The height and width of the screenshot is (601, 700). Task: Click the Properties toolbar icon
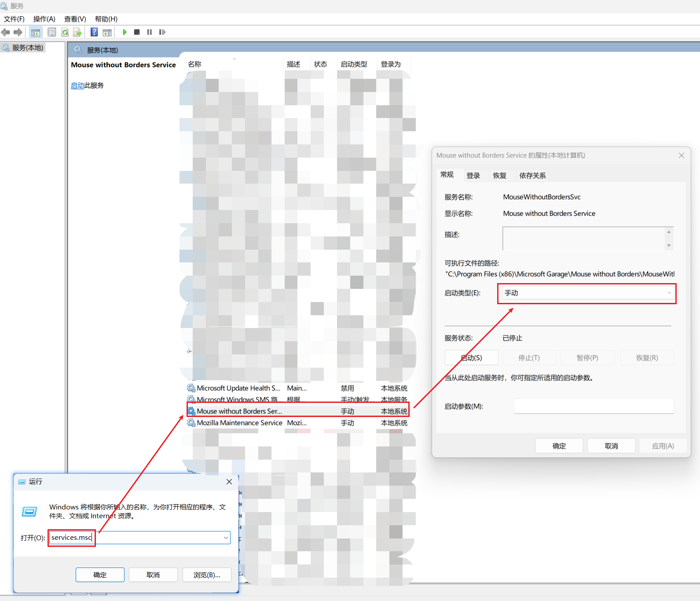(52, 32)
